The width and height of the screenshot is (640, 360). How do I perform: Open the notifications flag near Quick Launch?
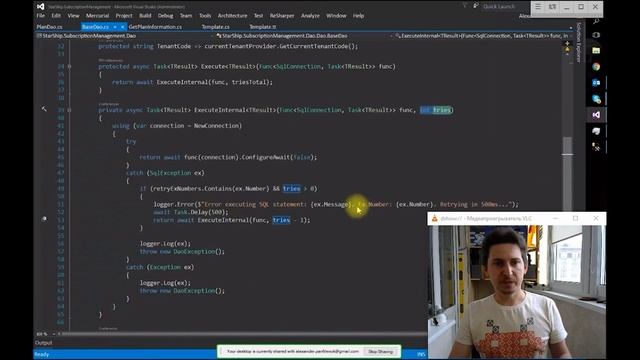(x=464, y=6)
